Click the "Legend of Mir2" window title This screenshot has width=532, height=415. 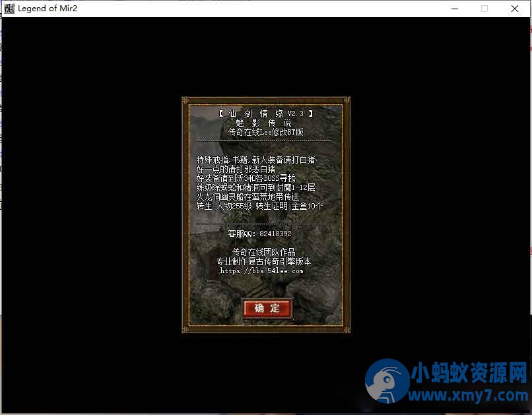point(48,9)
